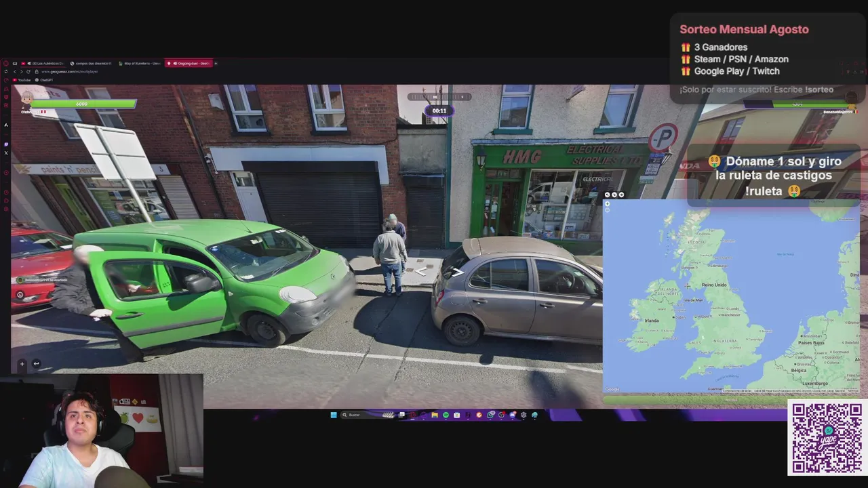This screenshot has height=488, width=868.
Task: Go back with the browser back arrow
Action: [14, 71]
